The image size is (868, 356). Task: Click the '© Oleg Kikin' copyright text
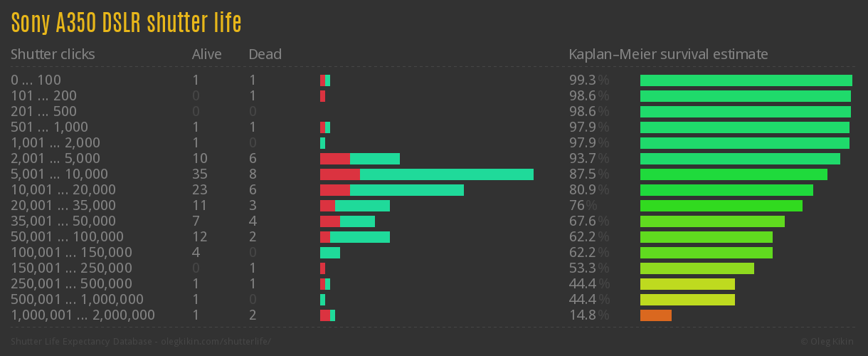click(828, 342)
